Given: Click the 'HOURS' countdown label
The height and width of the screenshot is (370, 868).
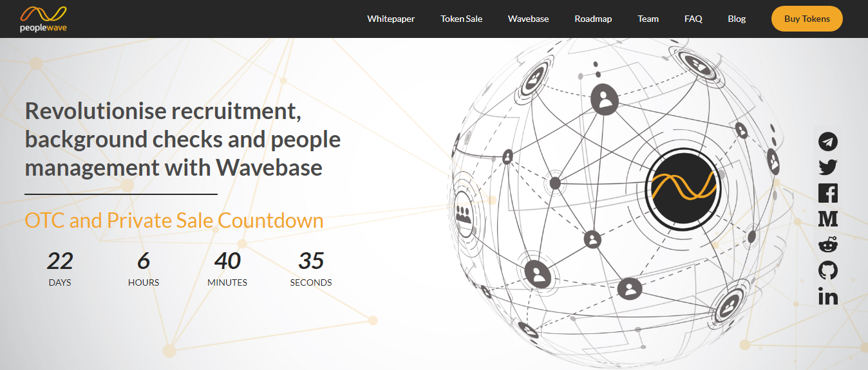Looking at the screenshot, I should click(144, 282).
